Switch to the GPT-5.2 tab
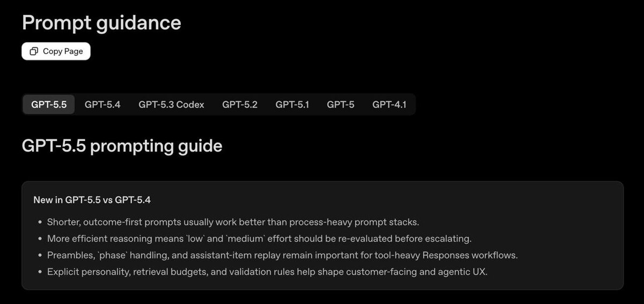Image resolution: width=644 pixels, height=304 pixels. click(239, 105)
